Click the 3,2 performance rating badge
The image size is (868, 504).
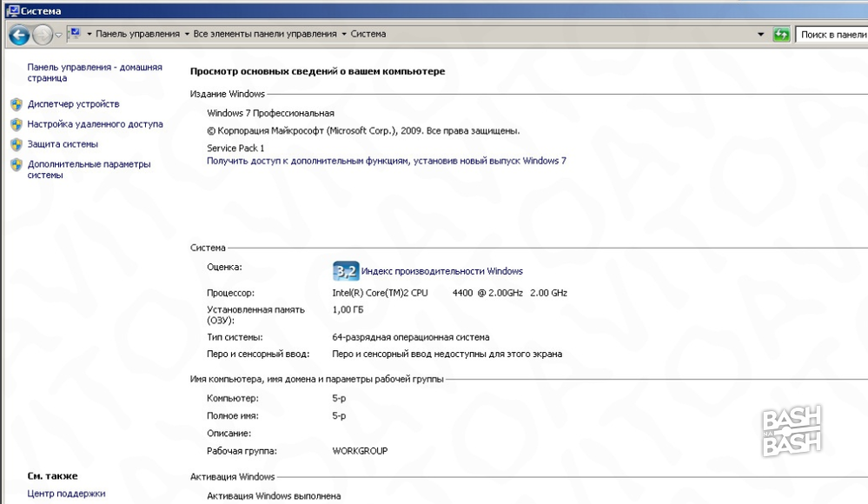(346, 271)
